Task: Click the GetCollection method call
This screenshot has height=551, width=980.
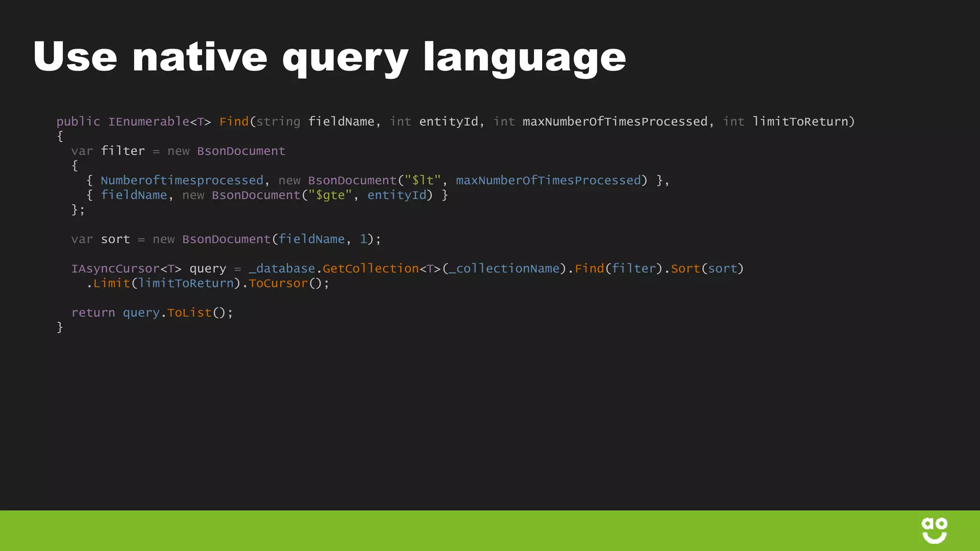Action: click(x=370, y=269)
